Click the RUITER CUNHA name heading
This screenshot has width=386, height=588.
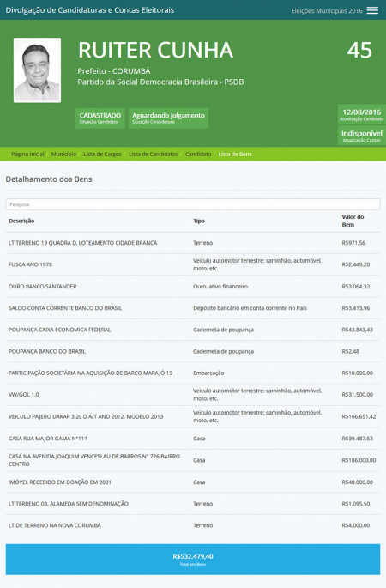(x=155, y=50)
